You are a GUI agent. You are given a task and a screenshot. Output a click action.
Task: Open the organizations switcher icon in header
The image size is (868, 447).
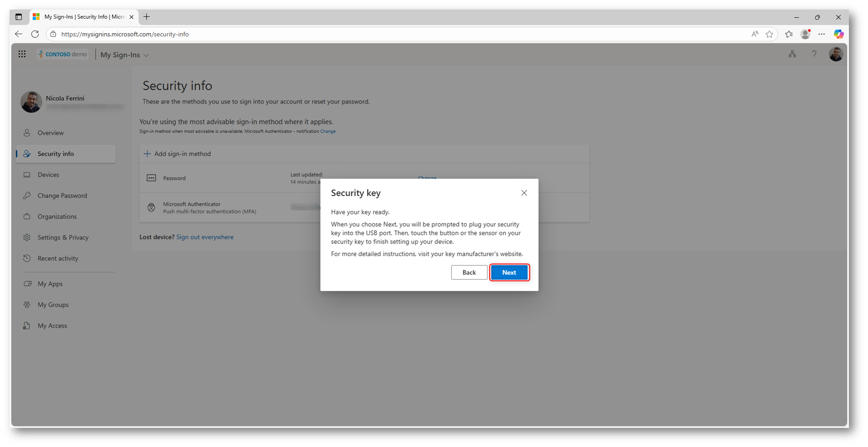(x=792, y=55)
